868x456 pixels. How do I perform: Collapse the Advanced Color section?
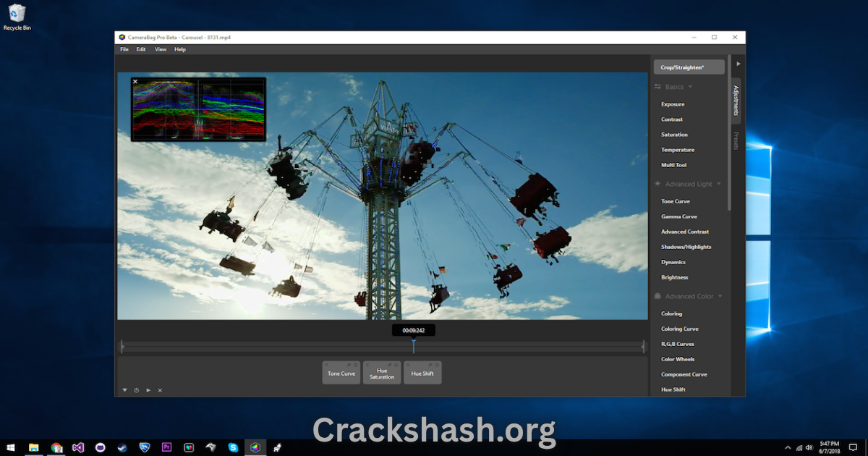click(720, 296)
